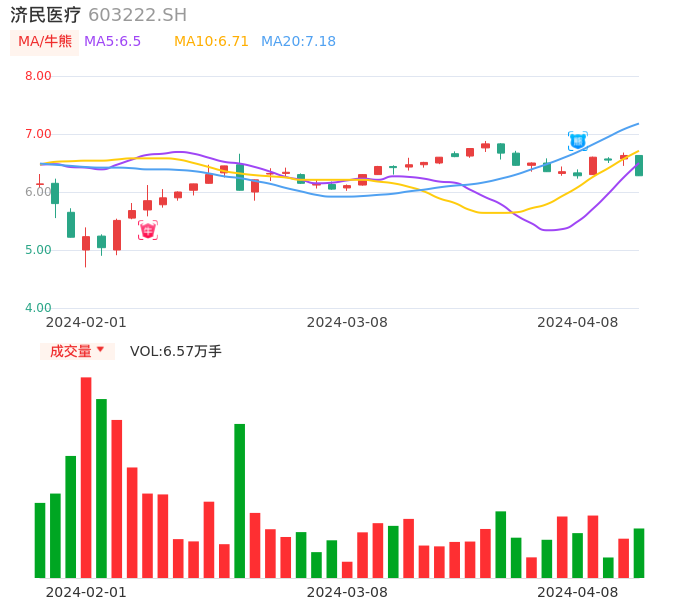Click the 603222.SH ticker code
The width and height of the screenshot is (686, 606).
coord(137,15)
